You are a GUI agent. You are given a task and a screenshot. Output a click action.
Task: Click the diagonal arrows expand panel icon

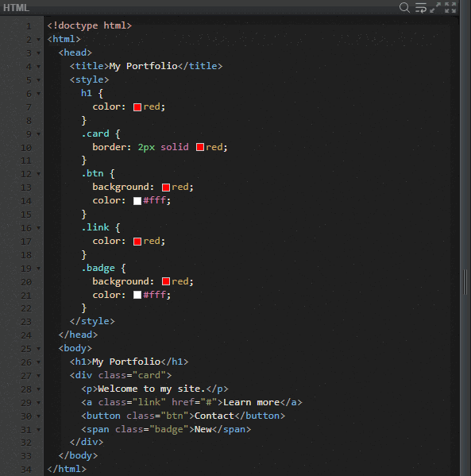(435, 7)
